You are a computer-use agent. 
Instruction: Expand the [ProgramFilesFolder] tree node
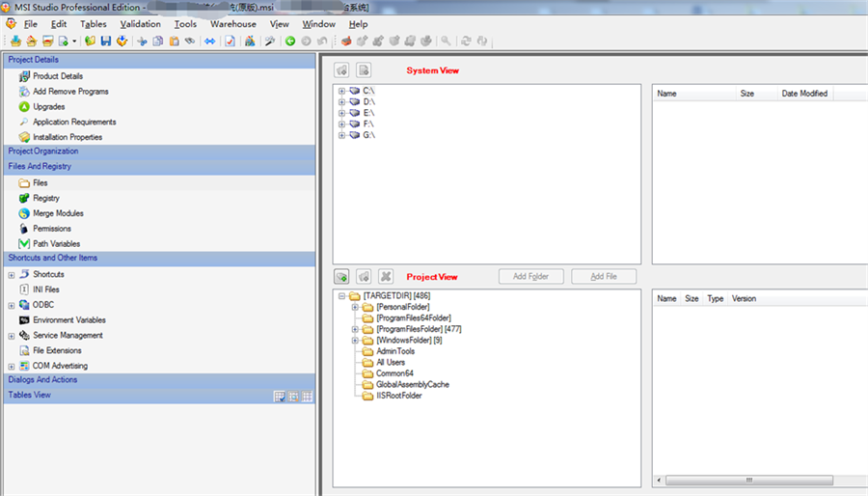(355, 329)
